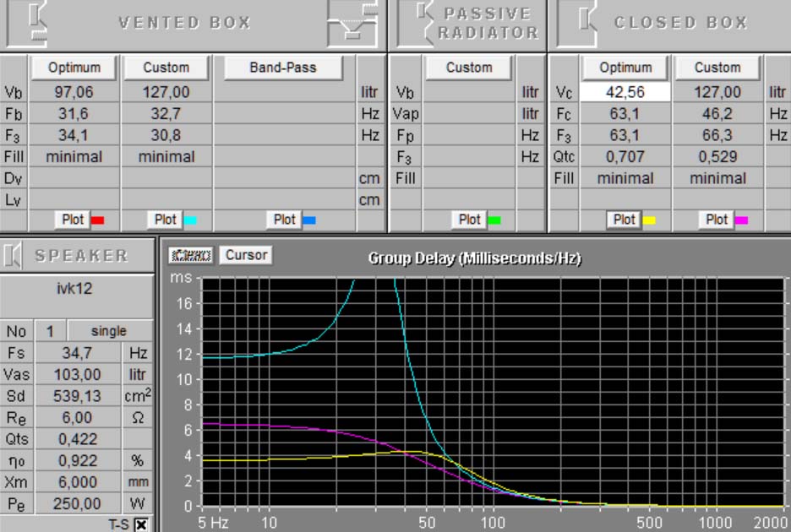The width and height of the screenshot is (791, 532).
Task: Click the Vented Optimum Vb value 97,06
Action: click(x=74, y=92)
